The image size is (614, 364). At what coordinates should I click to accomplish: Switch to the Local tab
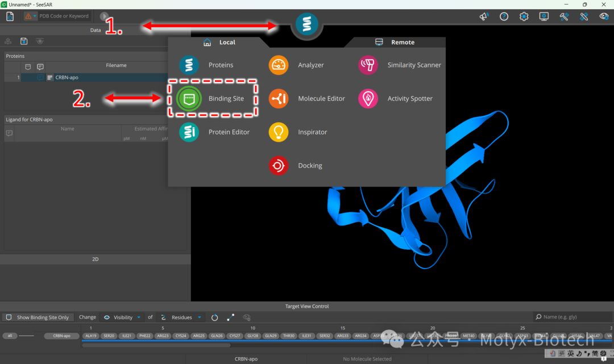(219, 42)
